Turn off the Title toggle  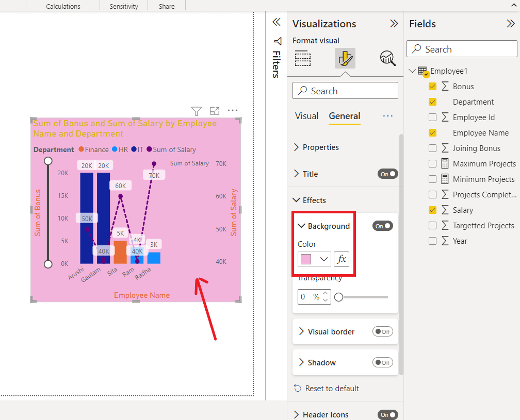click(x=387, y=174)
